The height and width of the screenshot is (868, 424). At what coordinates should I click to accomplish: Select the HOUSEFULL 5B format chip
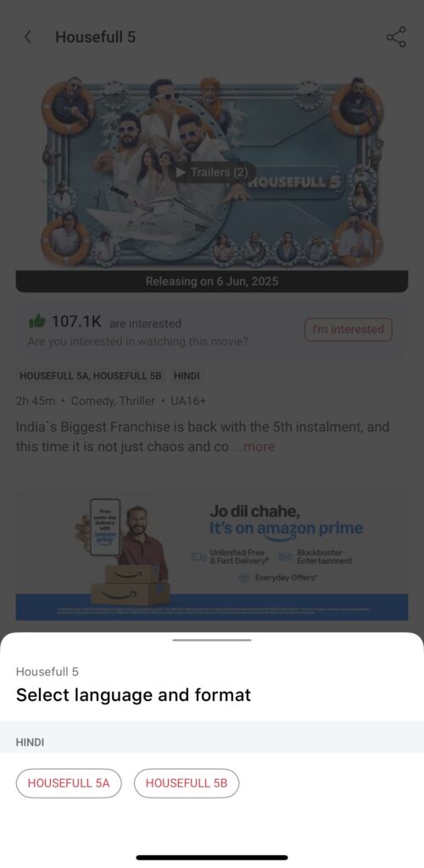187,783
